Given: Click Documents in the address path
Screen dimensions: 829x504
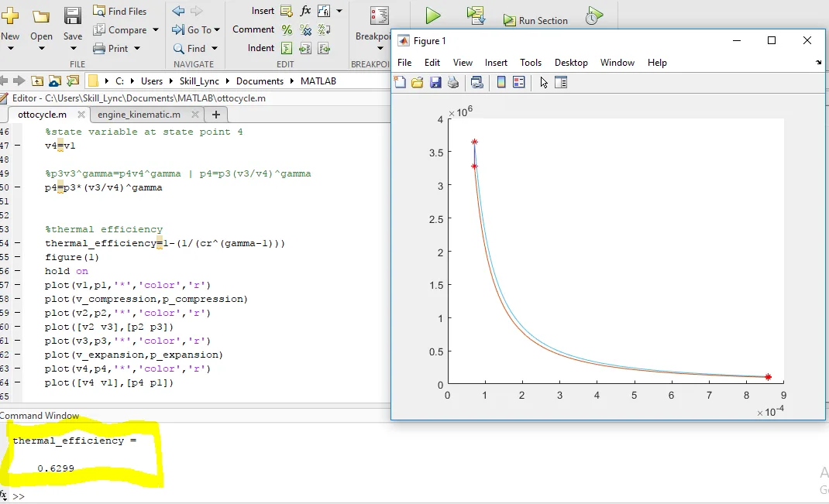Looking at the screenshot, I should tap(260, 81).
